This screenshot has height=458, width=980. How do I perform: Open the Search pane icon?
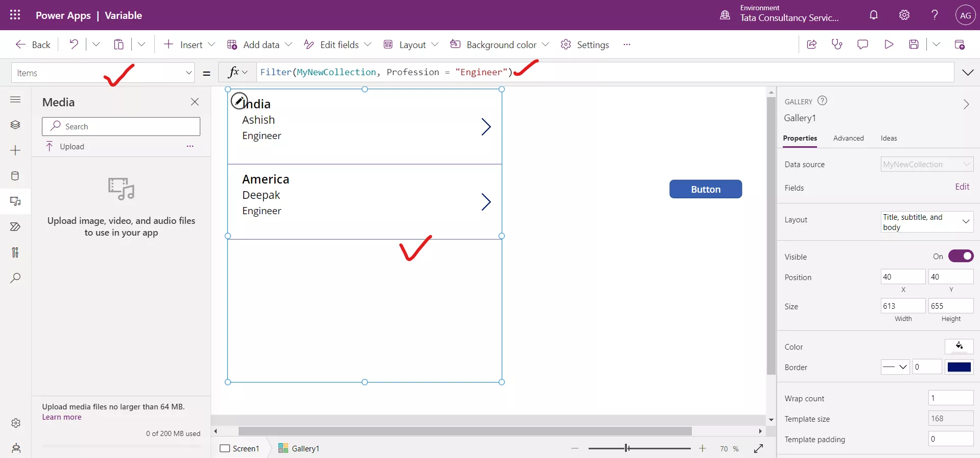(15, 278)
